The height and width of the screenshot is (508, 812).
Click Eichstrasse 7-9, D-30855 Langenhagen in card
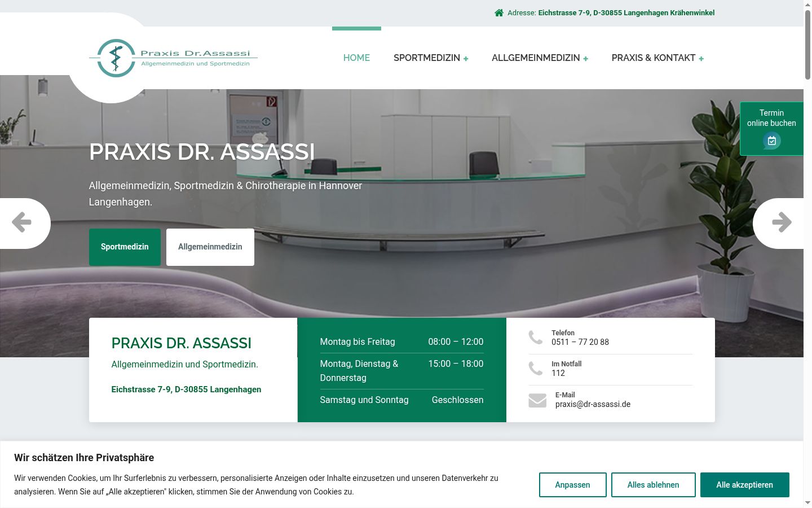point(186,389)
